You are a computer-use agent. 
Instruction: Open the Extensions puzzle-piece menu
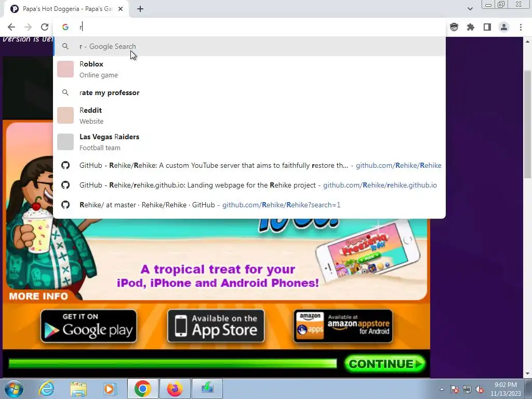pyautogui.click(x=471, y=27)
